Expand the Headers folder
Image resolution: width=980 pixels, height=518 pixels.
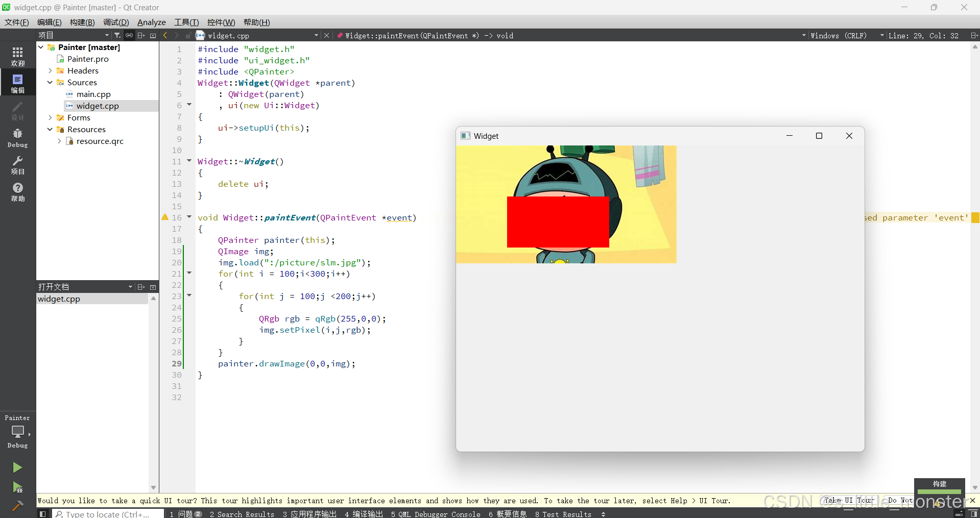(50, 70)
